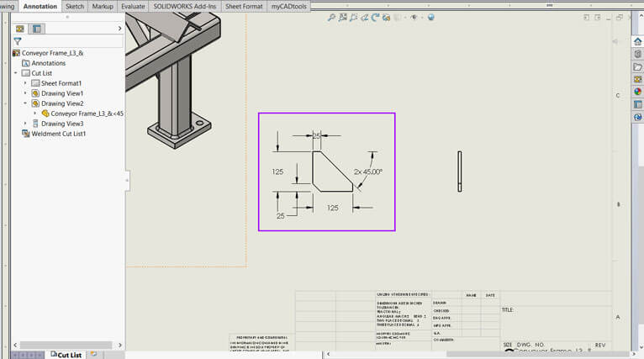The height and width of the screenshot is (359, 644).
Task: Click the Conveyor Frame_L3_& drawing root icon
Action: [17, 53]
